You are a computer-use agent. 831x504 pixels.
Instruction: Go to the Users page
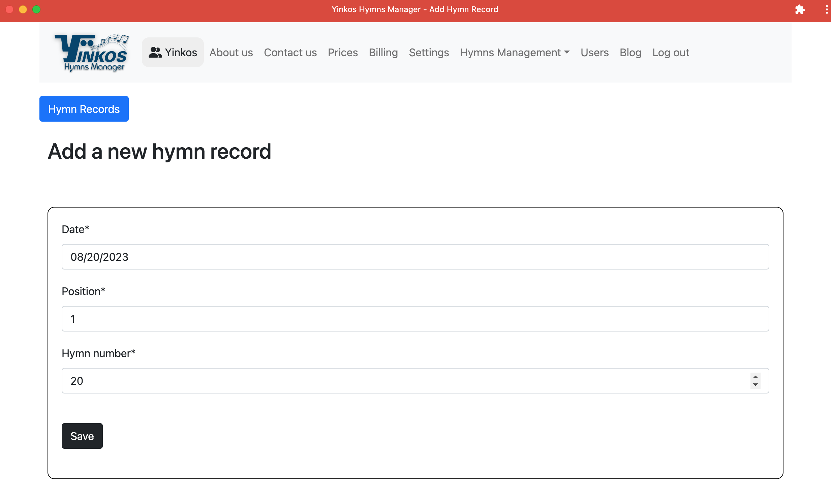coord(594,52)
